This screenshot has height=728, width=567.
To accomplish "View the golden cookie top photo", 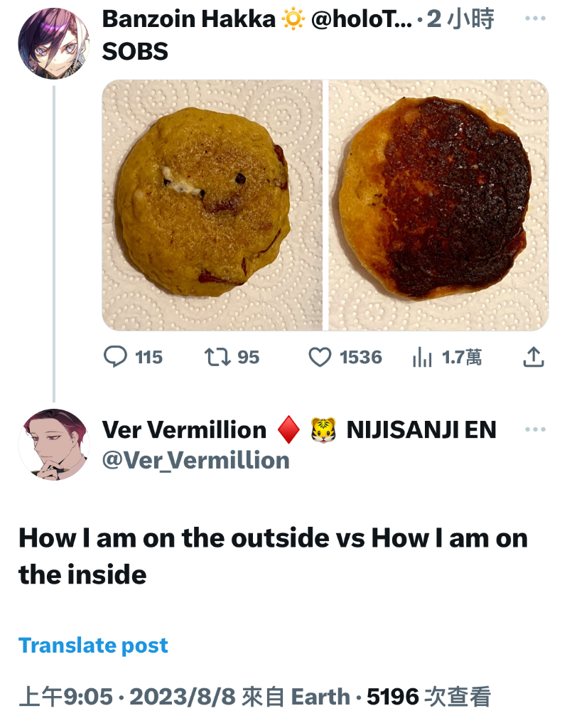I will click(x=212, y=205).
